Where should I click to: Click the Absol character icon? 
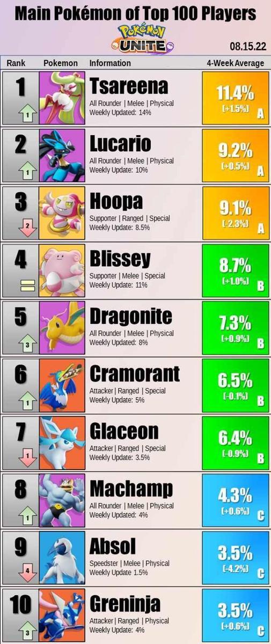62,558
